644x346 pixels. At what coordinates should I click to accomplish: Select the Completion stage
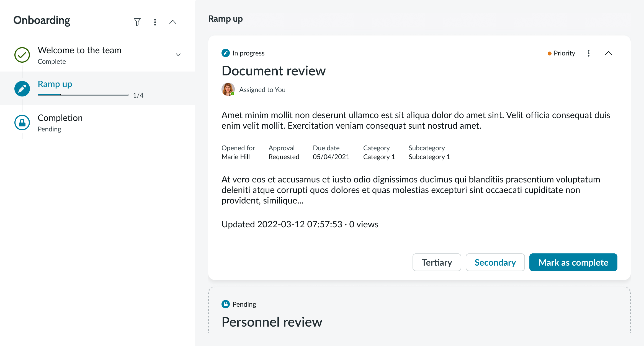tap(60, 118)
